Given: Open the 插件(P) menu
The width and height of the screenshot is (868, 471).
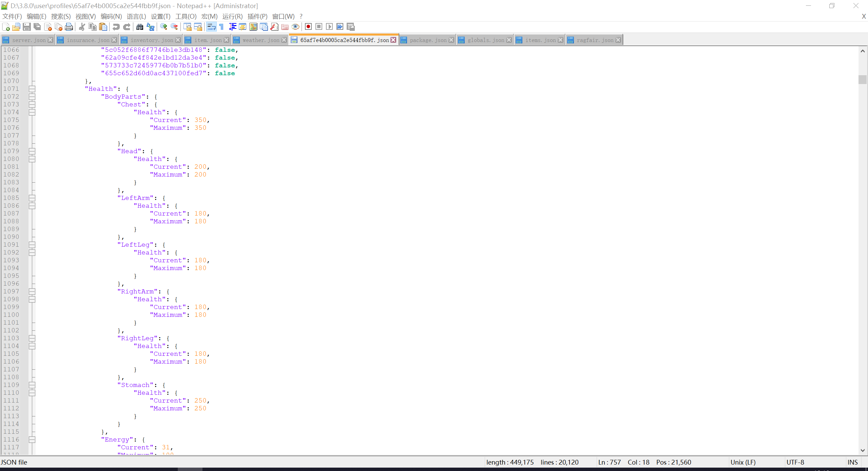Looking at the screenshot, I should click(x=257, y=16).
